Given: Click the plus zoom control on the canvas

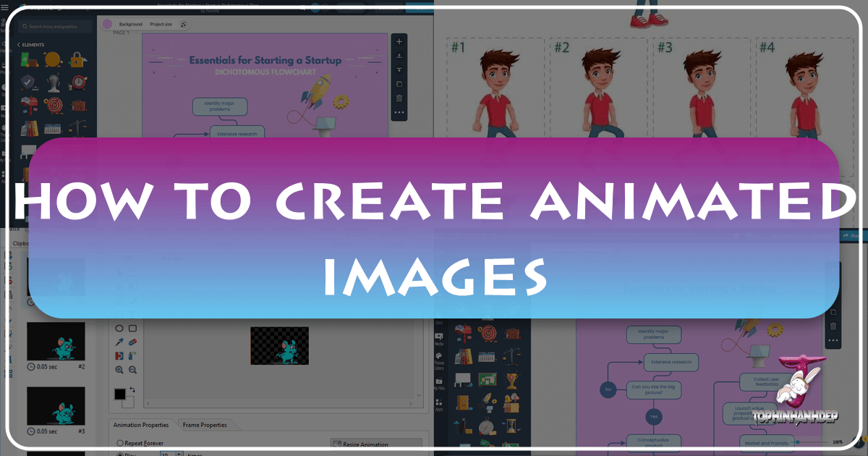Looking at the screenshot, I should point(399,41).
